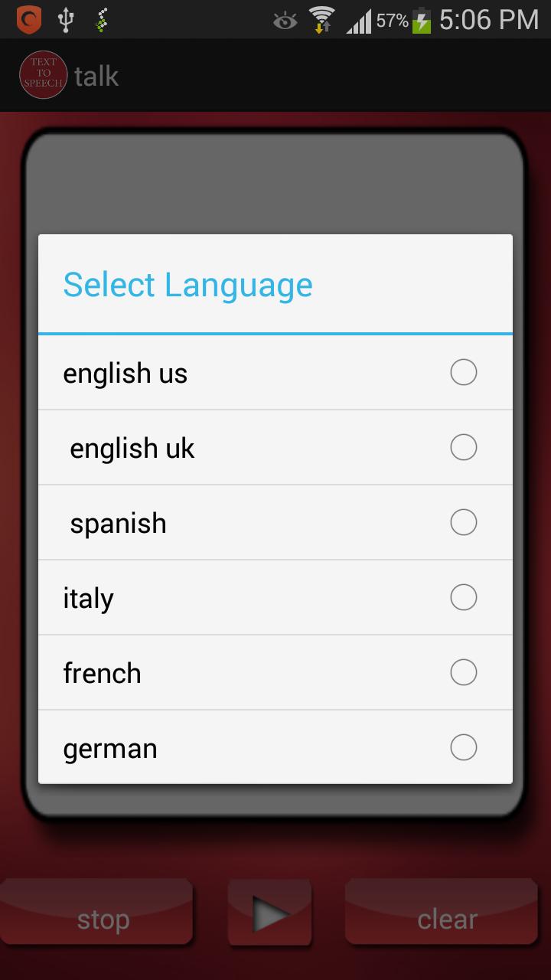Tap the talk title in the action bar
Image resolution: width=551 pixels, height=980 pixels.
[98, 74]
